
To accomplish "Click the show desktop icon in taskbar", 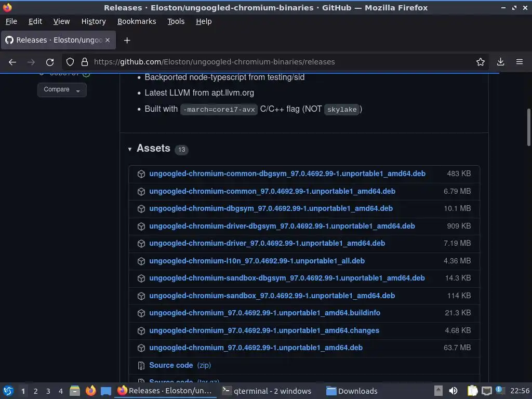I will [x=106, y=391].
